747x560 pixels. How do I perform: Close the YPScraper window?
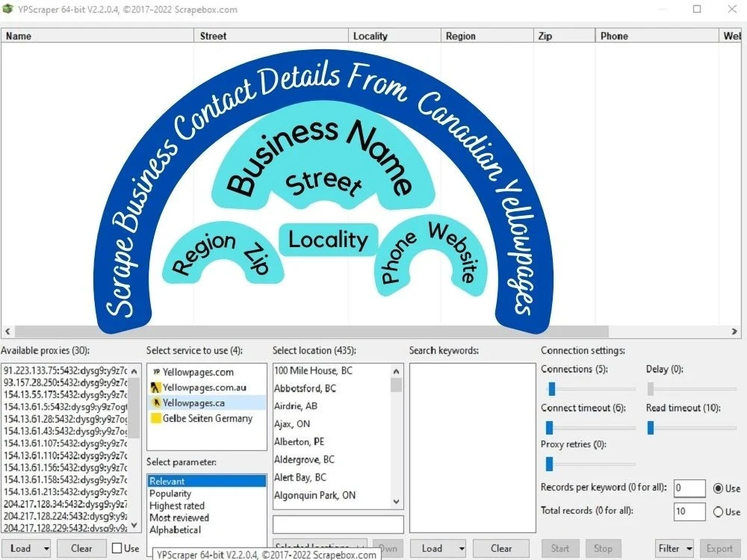point(732,9)
